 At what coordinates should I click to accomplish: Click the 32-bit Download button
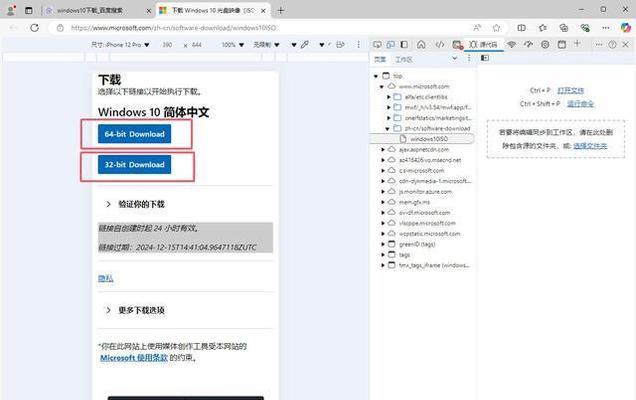(x=134, y=165)
